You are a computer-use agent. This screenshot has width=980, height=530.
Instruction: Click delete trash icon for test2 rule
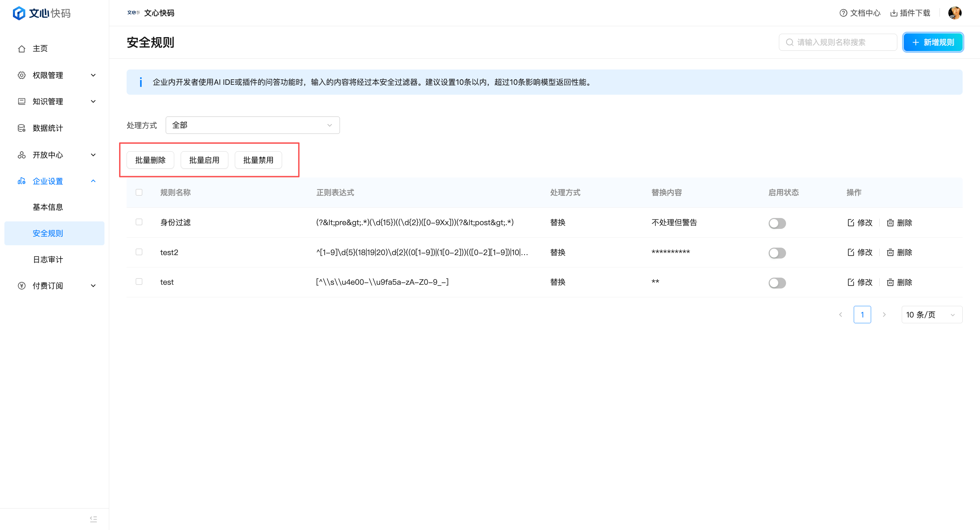[x=890, y=252]
